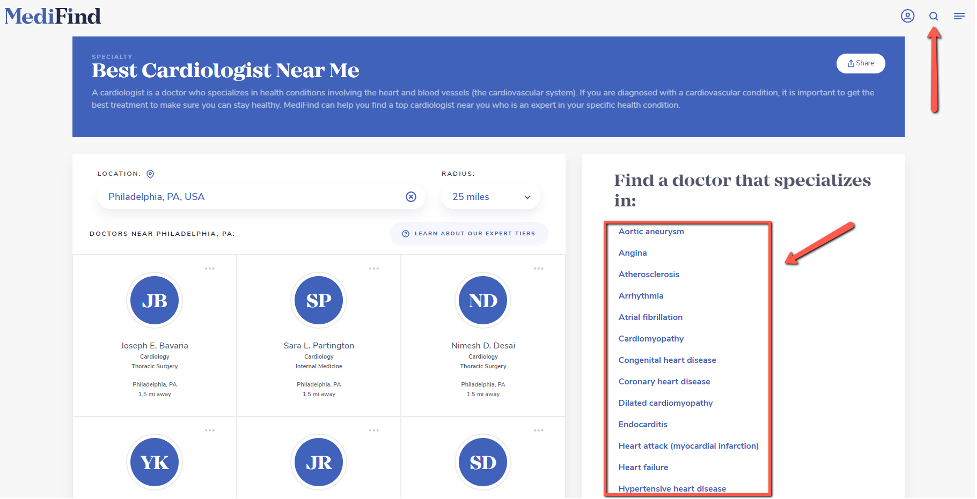977x499 pixels.
Task: Click the JR avatar circle
Action: coord(319,462)
